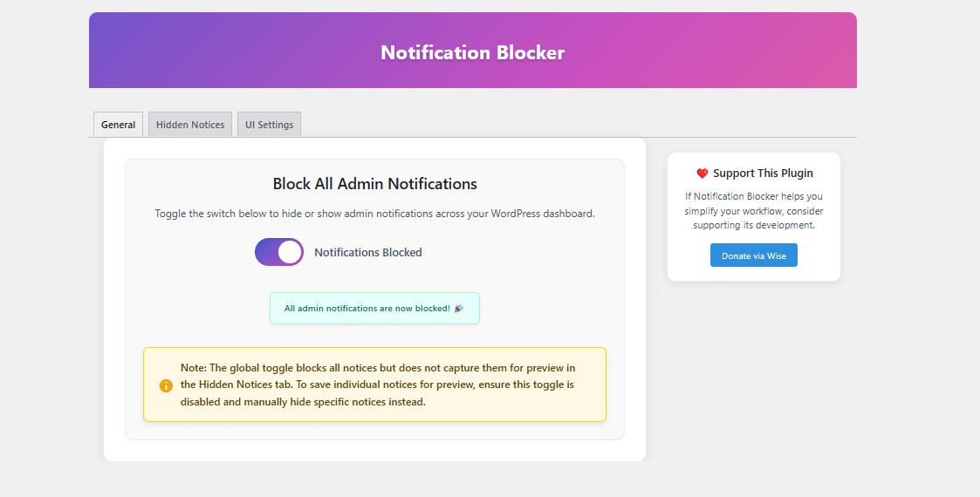
Task: Click the orange info icon in note
Action: pyautogui.click(x=166, y=385)
